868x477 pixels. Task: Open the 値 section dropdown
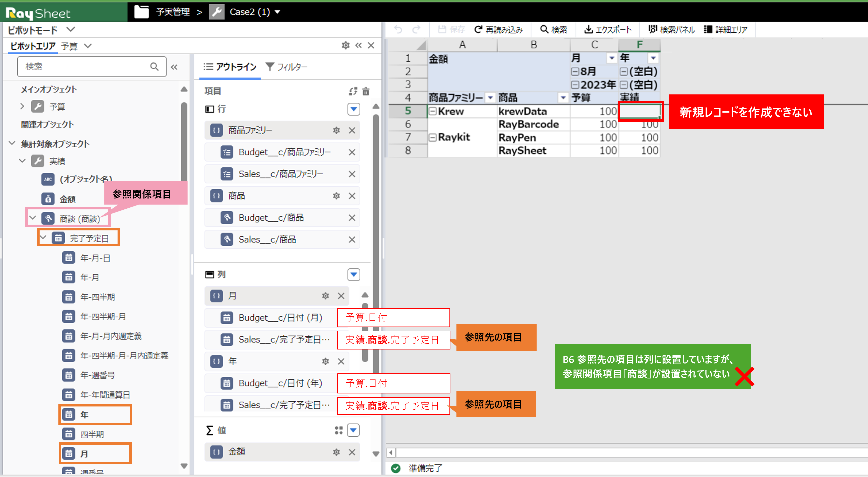[x=353, y=430]
